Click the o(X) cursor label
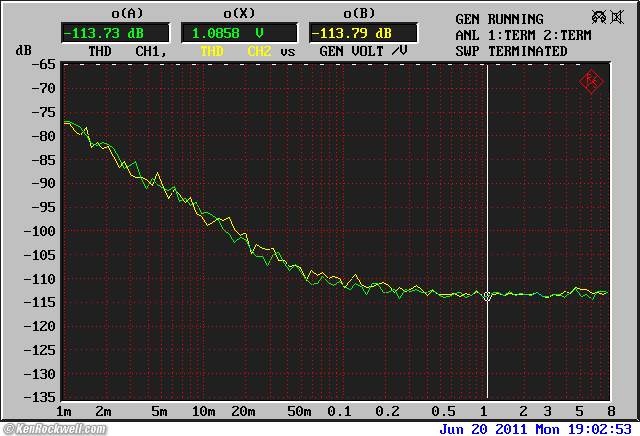640x436 pixels. pyautogui.click(x=239, y=13)
